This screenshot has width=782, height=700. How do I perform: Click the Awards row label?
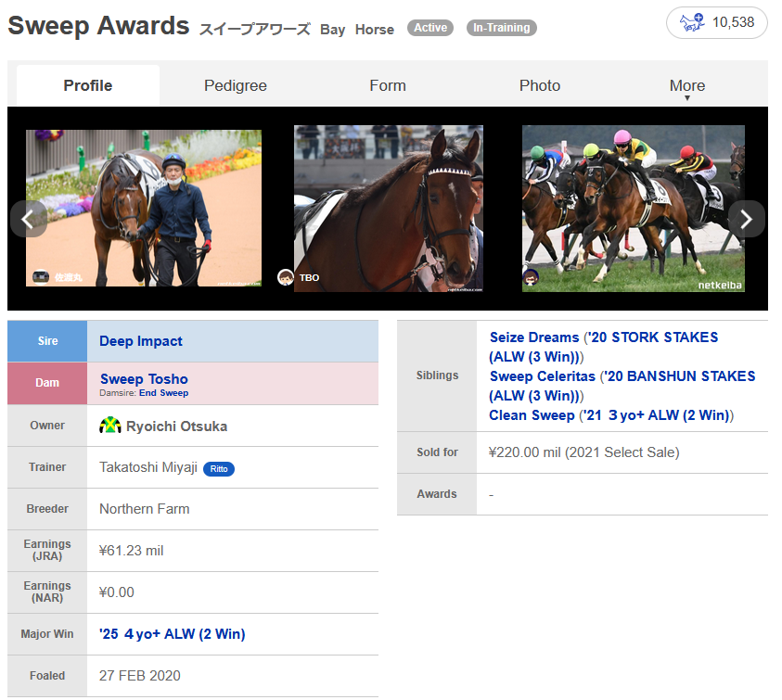click(437, 494)
